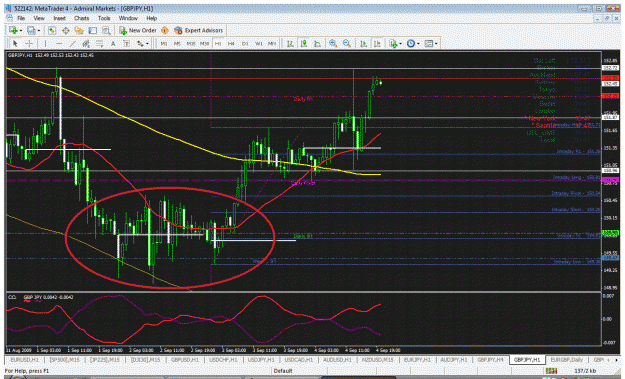Open the Navigator star-folder icon
Viewport: 625px width, 379px height.
click(x=79, y=30)
